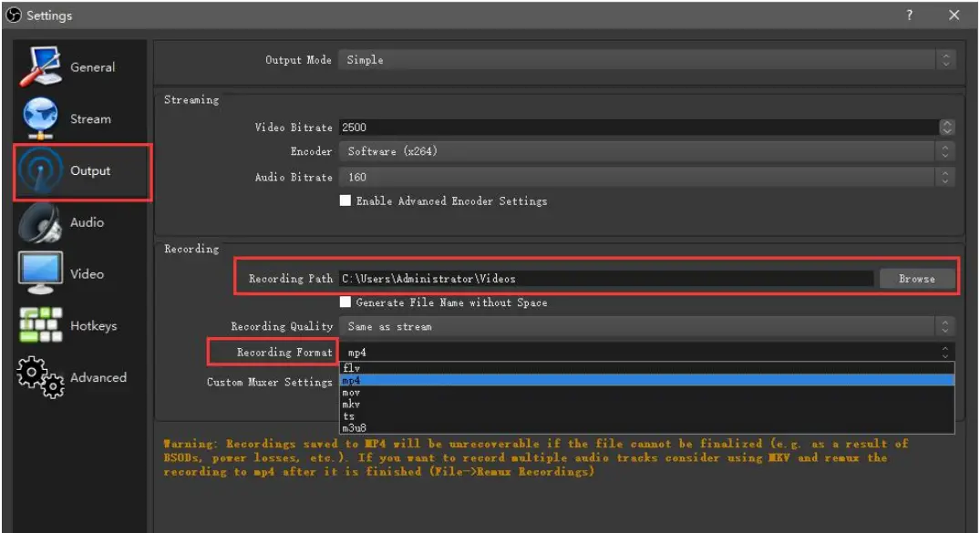This screenshot has width=980, height=533.
Task: Switch to the Audio tab label
Action: [87, 222]
